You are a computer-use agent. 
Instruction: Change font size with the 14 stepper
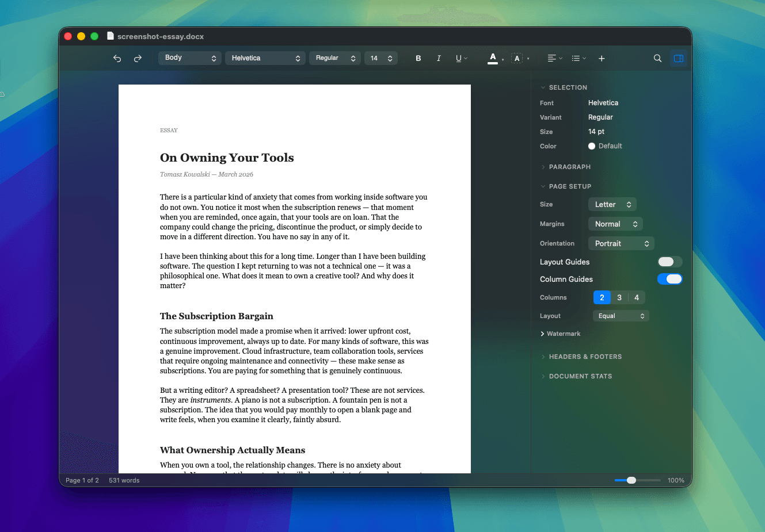(381, 58)
